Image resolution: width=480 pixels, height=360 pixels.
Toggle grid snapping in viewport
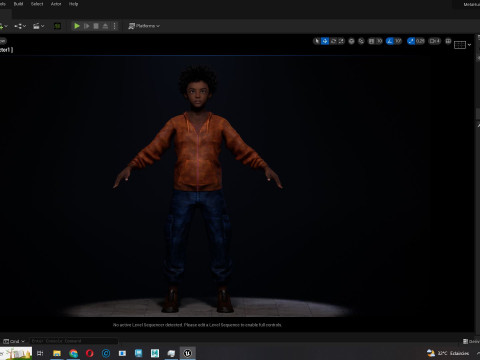coord(371,41)
